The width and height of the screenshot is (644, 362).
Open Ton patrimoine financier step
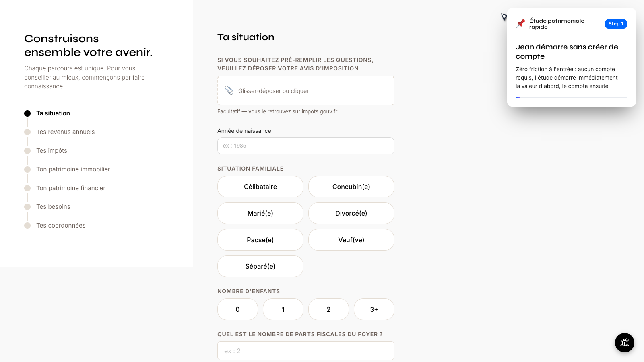pos(71,188)
